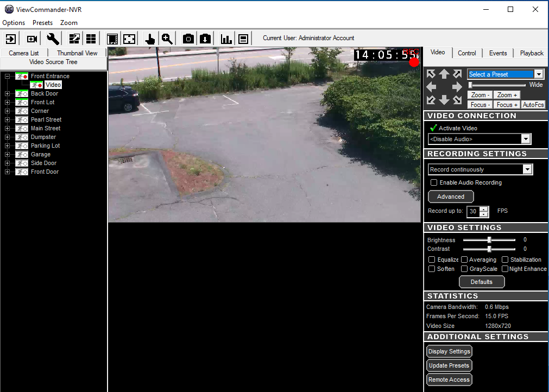Click the Record up to FPS field
This screenshot has height=392, width=549.
[473, 211]
